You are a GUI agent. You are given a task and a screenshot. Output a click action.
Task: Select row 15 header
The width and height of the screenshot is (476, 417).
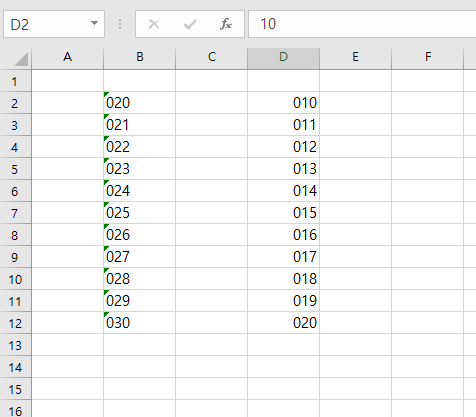15,389
